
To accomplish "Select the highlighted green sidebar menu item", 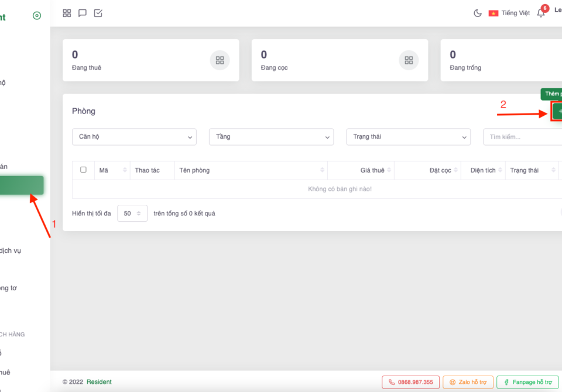I will (x=22, y=185).
